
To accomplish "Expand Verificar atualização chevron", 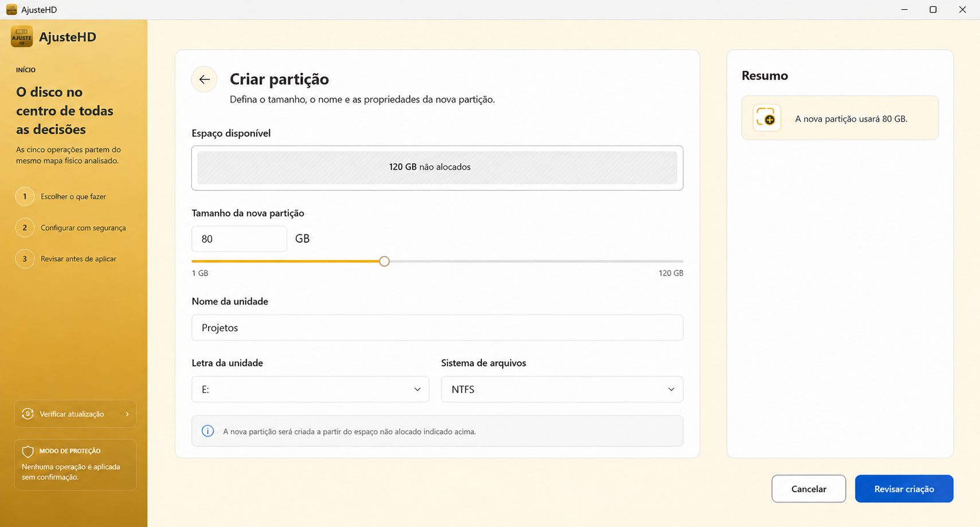I will (x=127, y=414).
